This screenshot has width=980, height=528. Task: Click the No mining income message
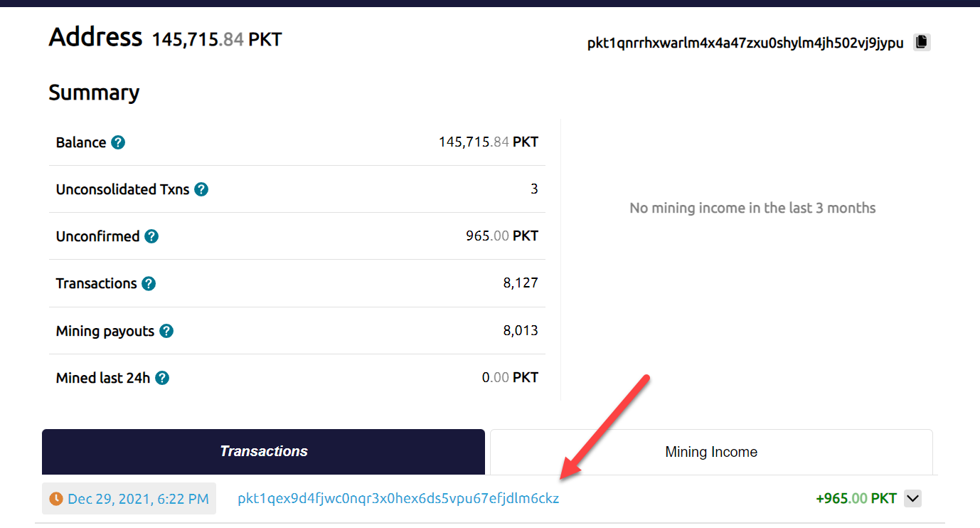(752, 208)
